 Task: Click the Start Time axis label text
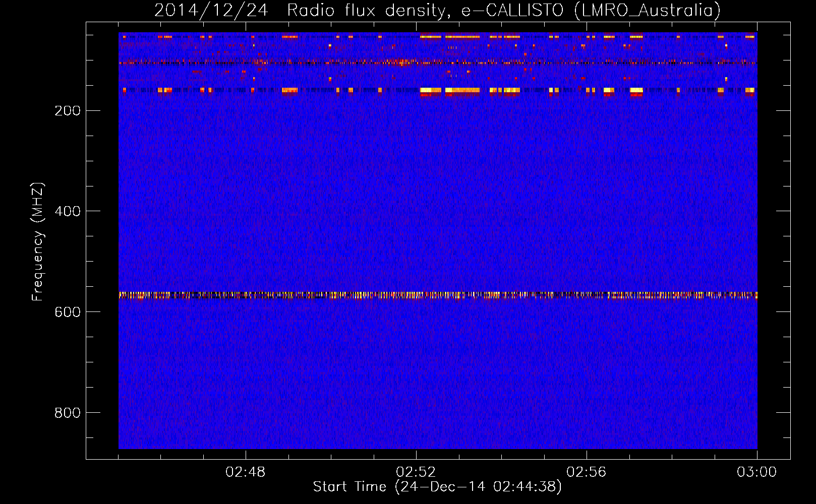[x=437, y=487]
